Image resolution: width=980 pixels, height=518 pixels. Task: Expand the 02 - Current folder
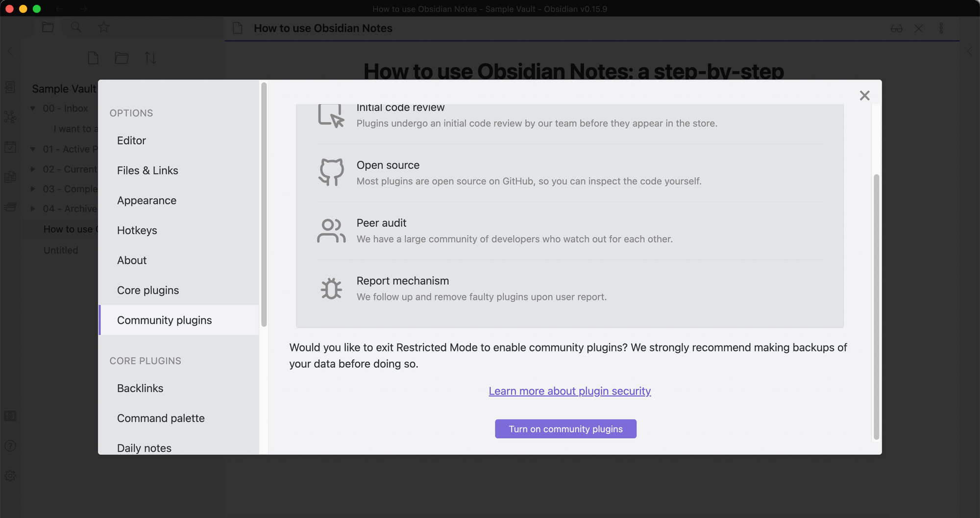tap(33, 169)
